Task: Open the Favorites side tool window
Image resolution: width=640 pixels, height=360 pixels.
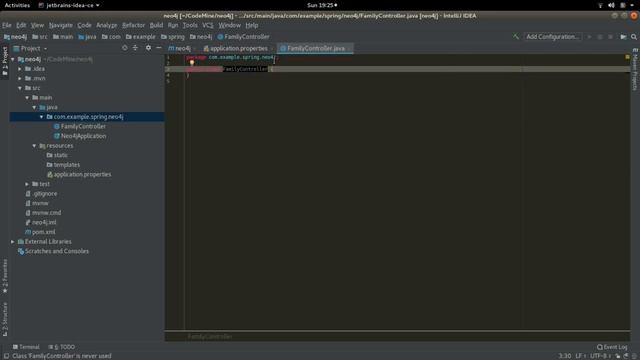Action: pyautogui.click(x=5, y=276)
